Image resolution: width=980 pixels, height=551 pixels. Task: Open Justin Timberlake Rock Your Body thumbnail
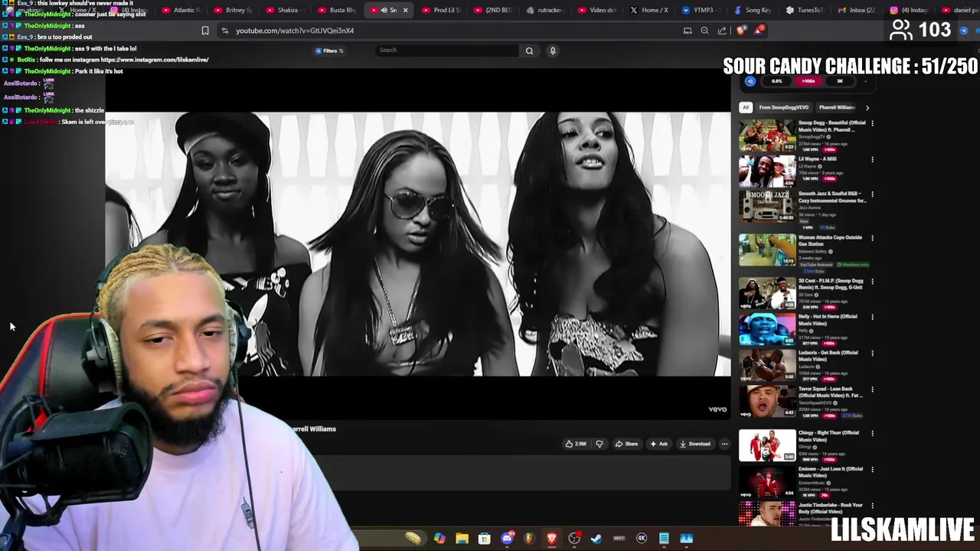(x=767, y=514)
